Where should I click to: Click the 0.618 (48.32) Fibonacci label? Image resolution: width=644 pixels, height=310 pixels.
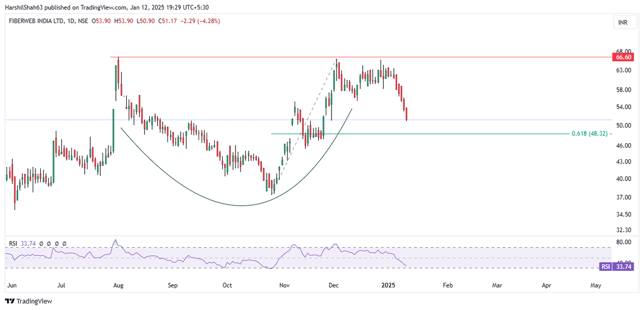590,134
